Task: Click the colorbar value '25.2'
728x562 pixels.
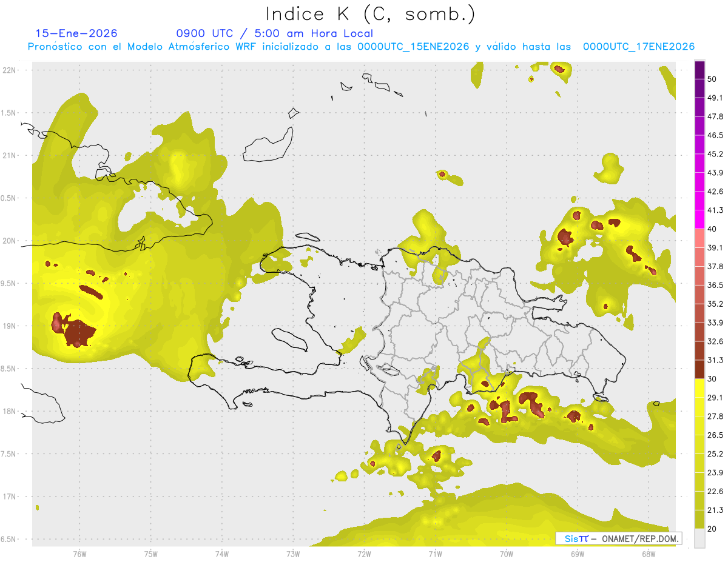Action: click(x=716, y=453)
